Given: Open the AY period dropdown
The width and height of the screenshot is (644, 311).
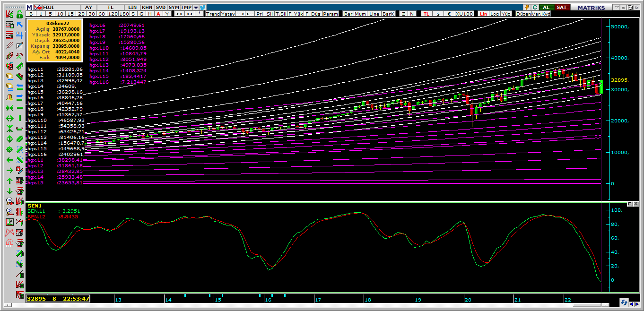Looking at the screenshot, I should pos(88,8).
